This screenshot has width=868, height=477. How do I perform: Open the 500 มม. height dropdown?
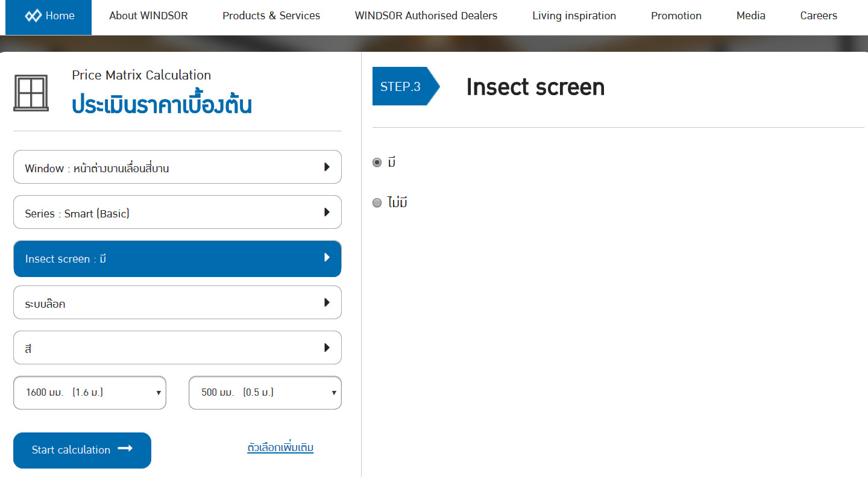coord(265,393)
